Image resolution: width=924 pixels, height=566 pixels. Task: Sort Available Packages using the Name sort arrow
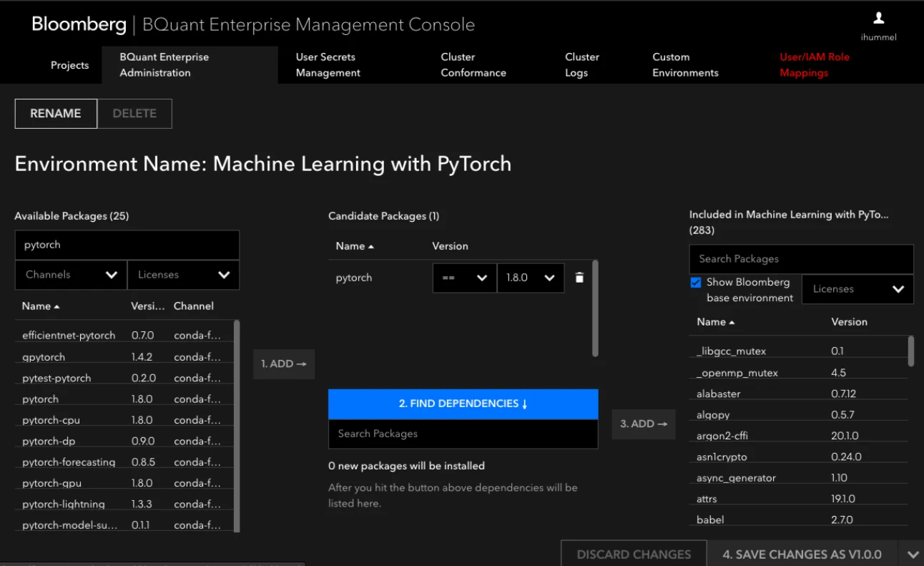tap(57, 306)
